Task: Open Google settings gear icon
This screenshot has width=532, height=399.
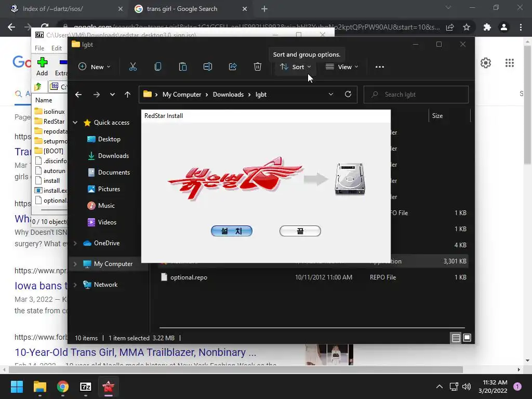Action: (x=486, y=63)
